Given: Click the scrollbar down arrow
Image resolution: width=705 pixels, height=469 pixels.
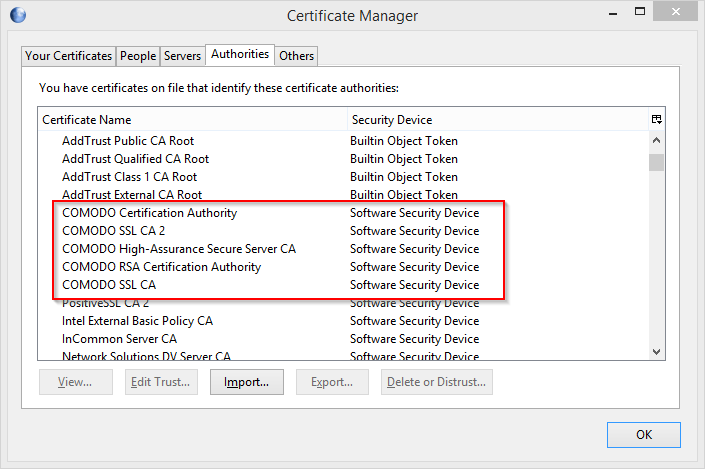Looking at the screenshot, I should 656,352.
